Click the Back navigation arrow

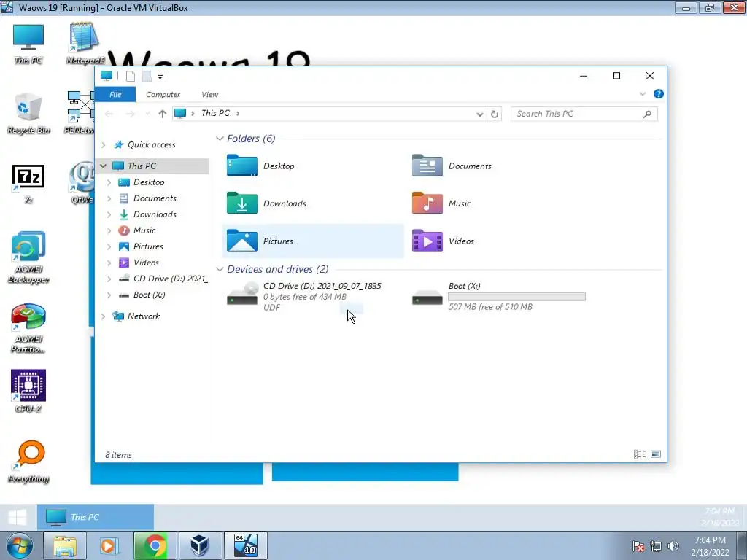(109, 114)
